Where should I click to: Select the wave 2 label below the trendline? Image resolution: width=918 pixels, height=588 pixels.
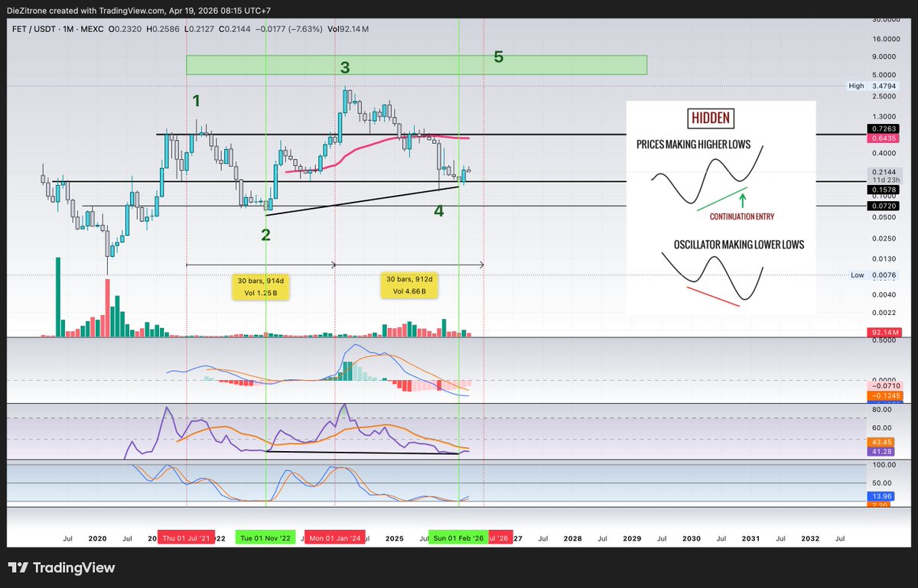(265, 235)
